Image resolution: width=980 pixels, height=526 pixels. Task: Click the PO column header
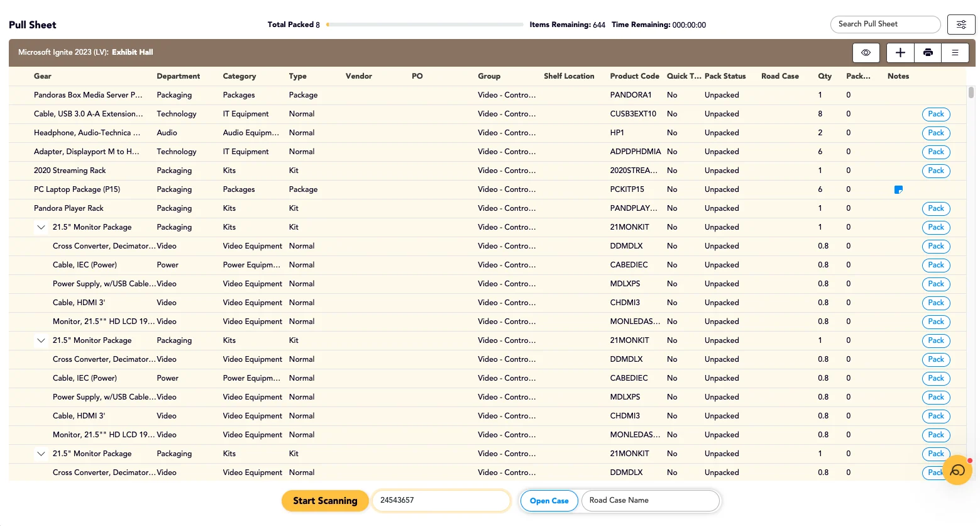click(x=417, y=76)
